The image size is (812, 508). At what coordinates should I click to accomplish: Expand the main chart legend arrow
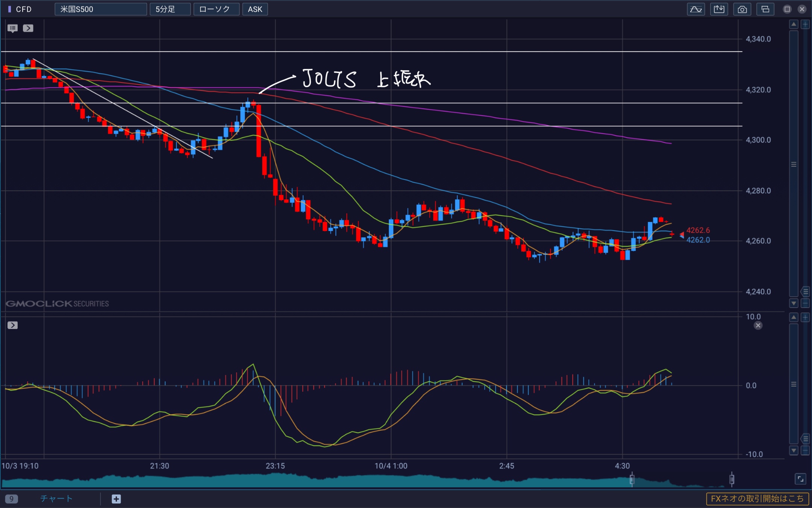28,28
